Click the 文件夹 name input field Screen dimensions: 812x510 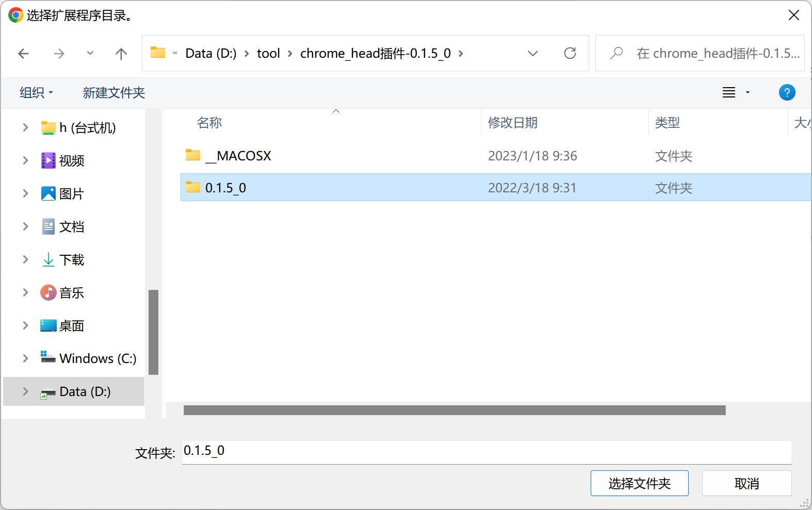486,452
